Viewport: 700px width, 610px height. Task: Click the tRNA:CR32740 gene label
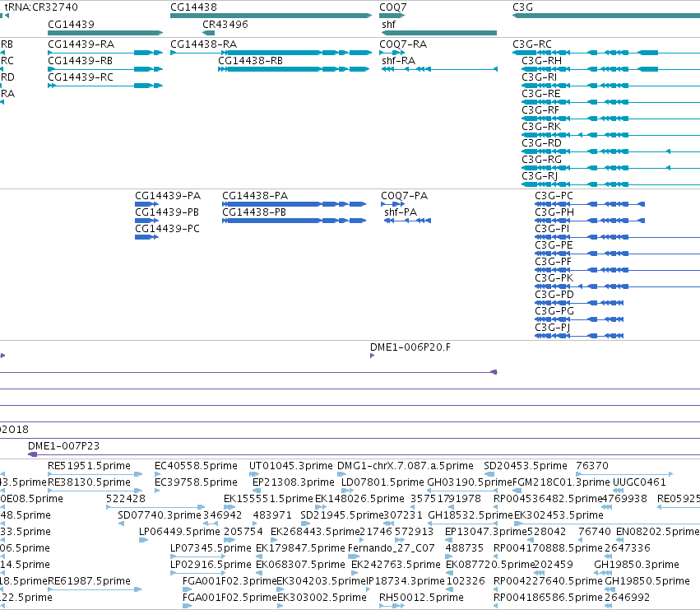point(41,7)
